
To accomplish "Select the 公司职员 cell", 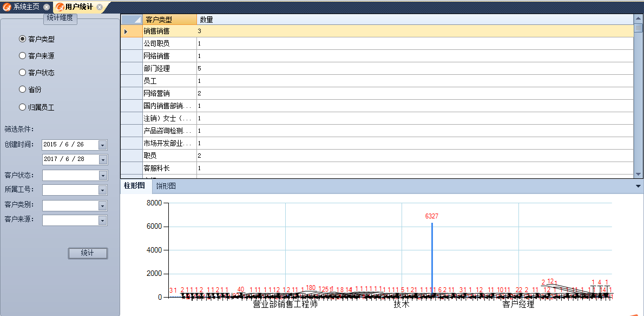I will (169, 43).
